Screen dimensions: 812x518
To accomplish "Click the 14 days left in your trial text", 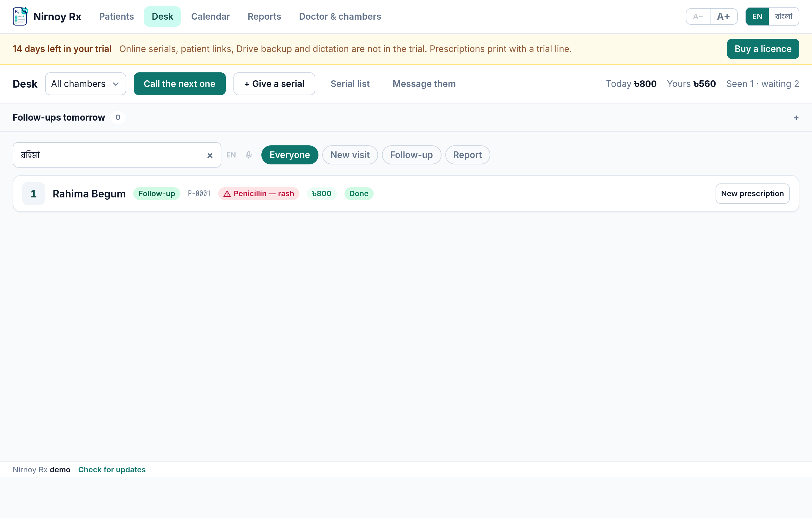I will click(62, 49).
